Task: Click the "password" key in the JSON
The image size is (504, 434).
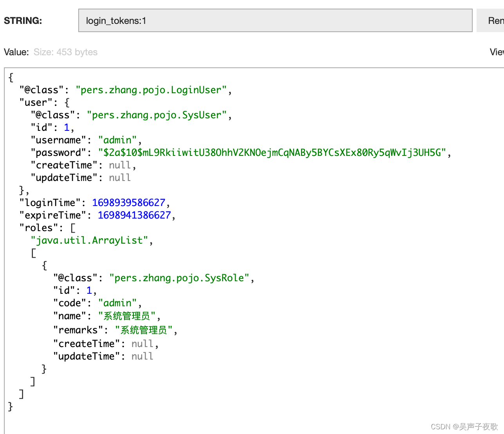Action: [58, 153]
